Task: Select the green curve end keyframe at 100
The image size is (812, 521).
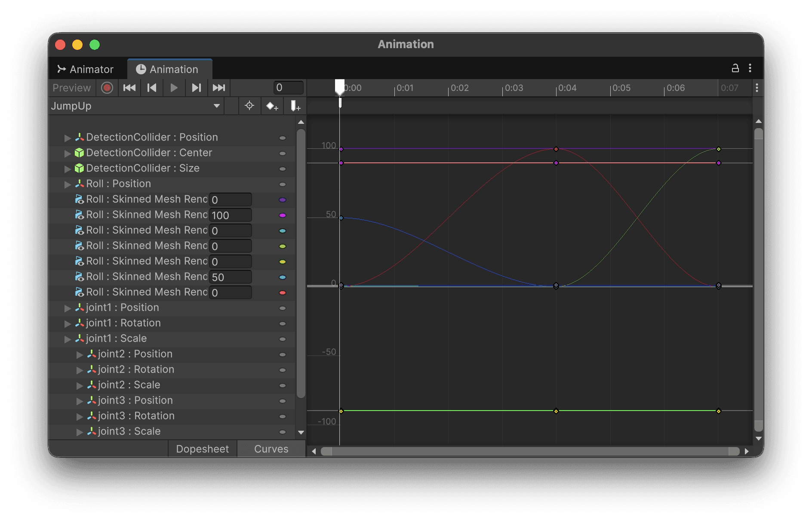Action: 719,149
